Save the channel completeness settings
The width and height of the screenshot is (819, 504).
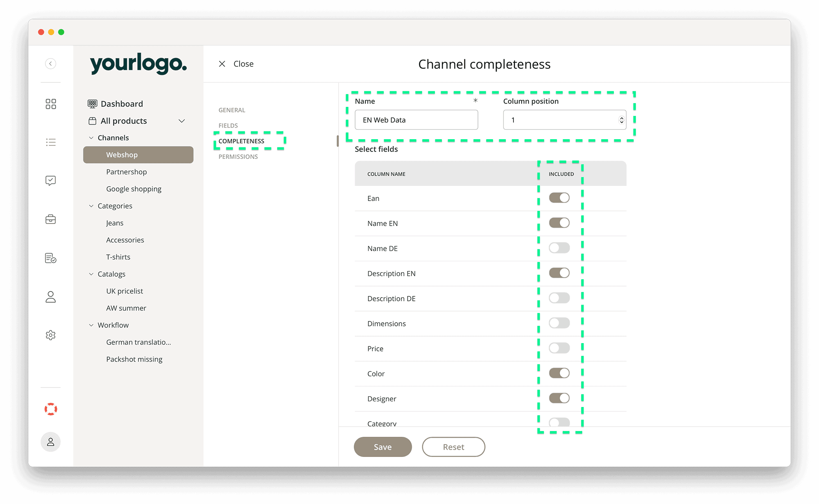tap(382, 447)
